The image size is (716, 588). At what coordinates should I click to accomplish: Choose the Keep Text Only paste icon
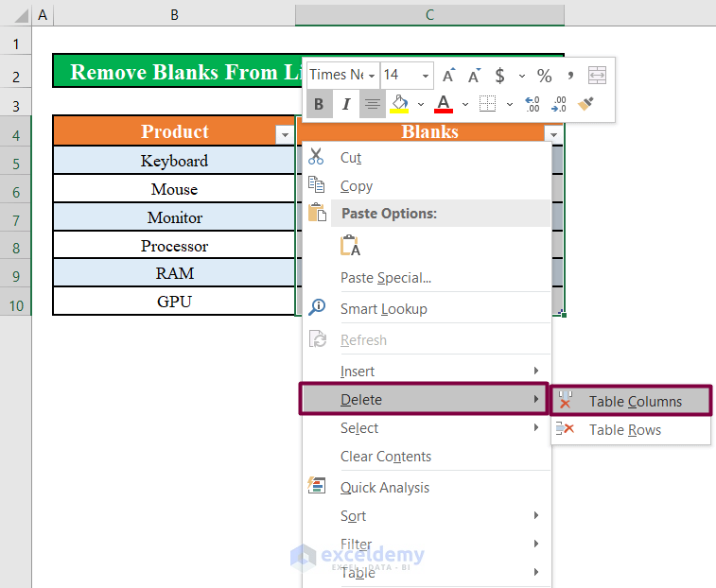350,245
